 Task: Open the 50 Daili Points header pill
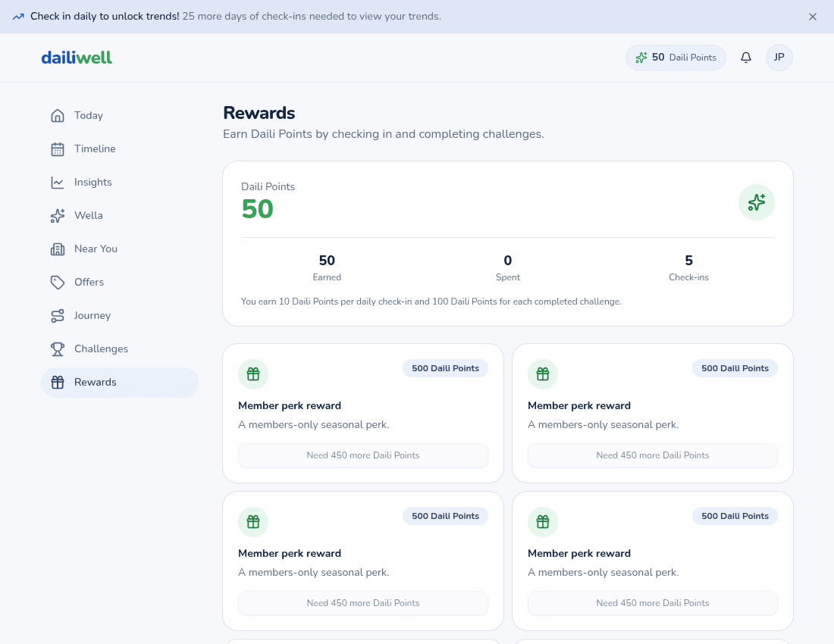(676, 58)
